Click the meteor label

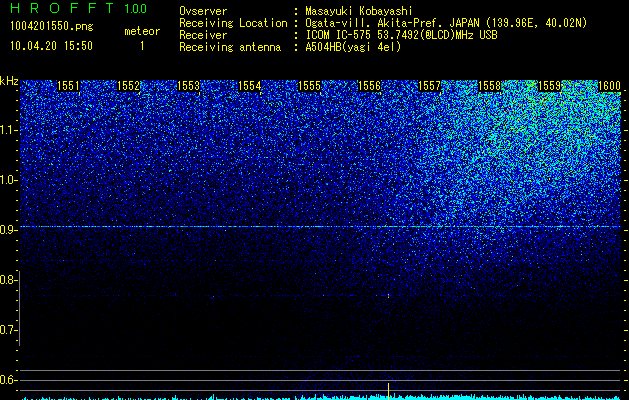click(142, 31)
